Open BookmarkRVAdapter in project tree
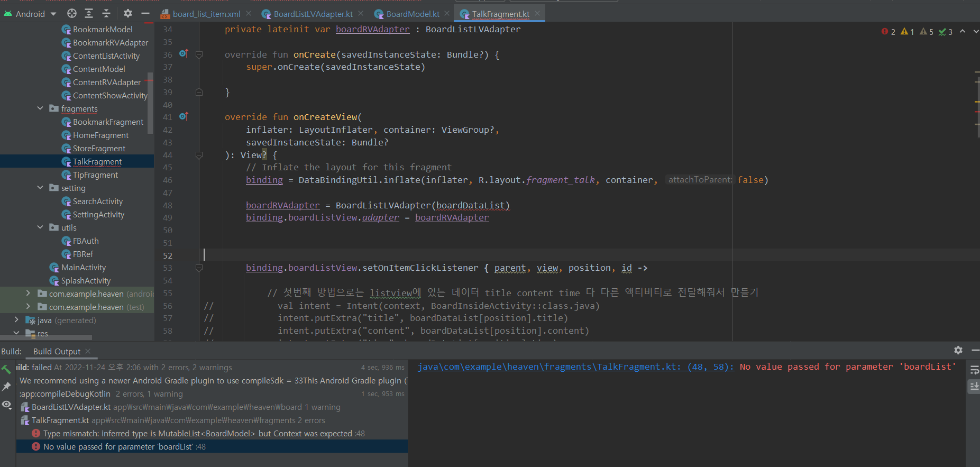The height and width of the screenshot is (467, 980). (111, 42)
